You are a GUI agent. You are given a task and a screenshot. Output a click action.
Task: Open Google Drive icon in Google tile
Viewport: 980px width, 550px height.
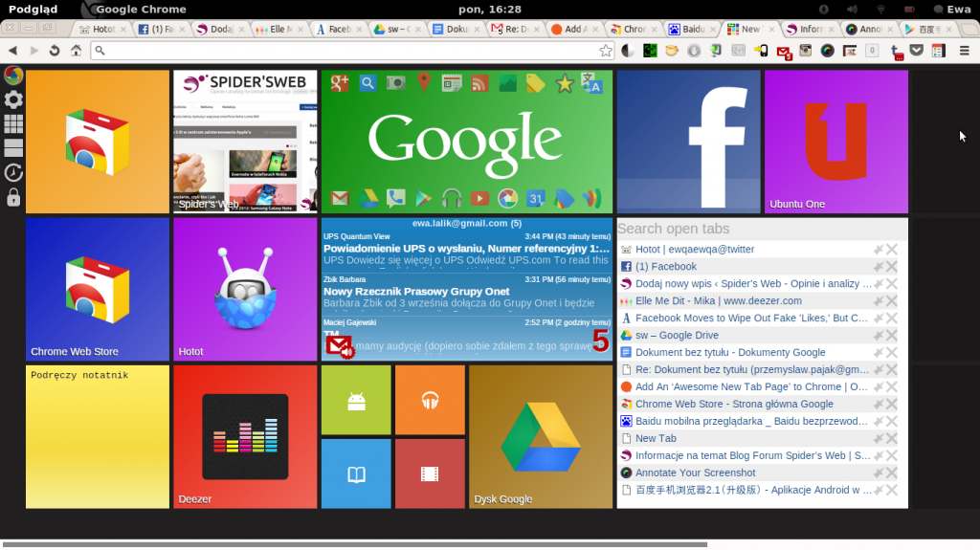pos(367,199)
